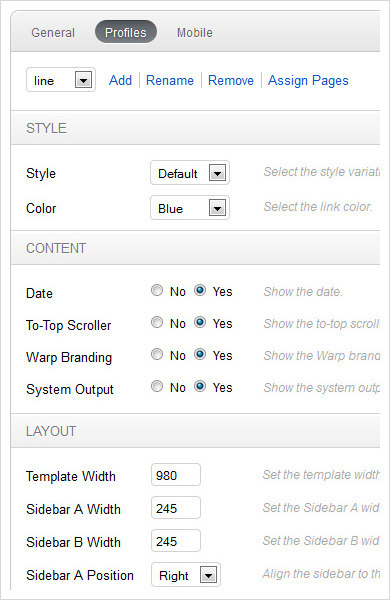Click the Rename profile link
Viewport: 390px width, 600px height.
coord(170,80)
